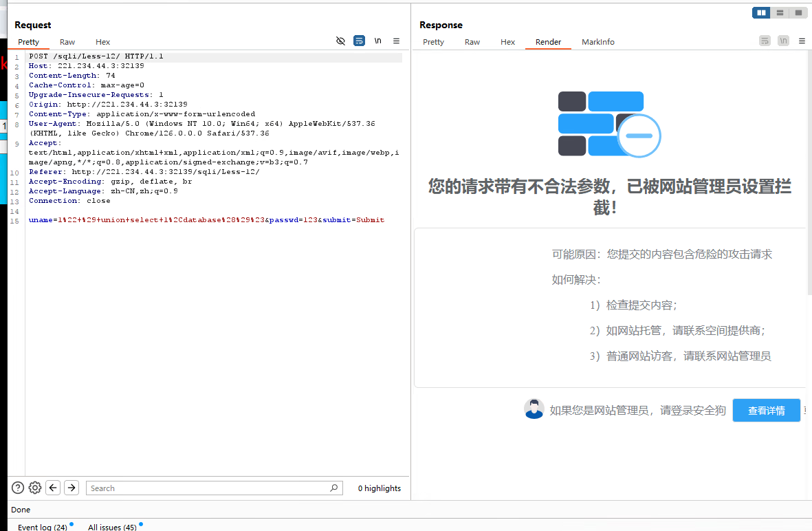Click the 查看详情 blue button
This screenshot has height=531, width=812.
(766, 411)
